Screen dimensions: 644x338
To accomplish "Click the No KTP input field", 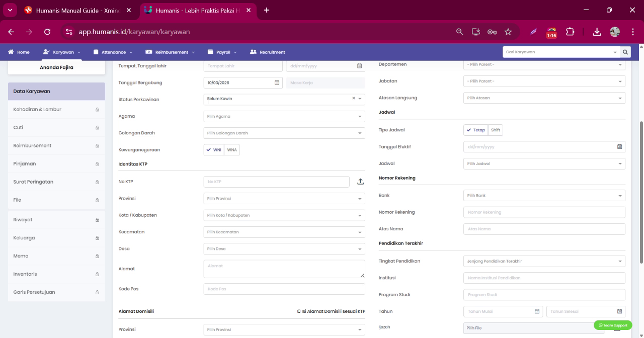I will click(276, 182).
